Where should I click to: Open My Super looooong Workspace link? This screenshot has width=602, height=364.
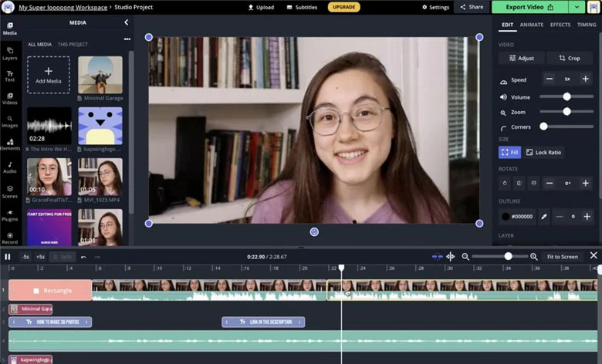pyautogui.click(x=63, y=7)
